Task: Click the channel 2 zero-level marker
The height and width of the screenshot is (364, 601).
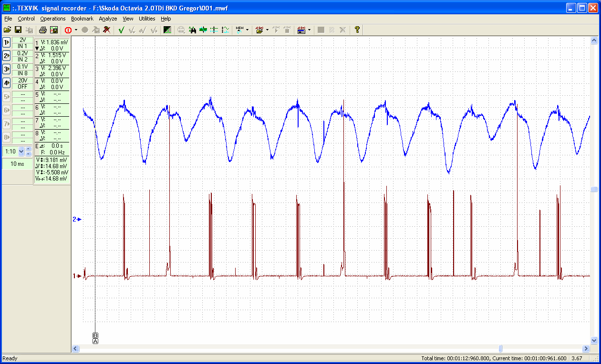Action: (77, 219)
